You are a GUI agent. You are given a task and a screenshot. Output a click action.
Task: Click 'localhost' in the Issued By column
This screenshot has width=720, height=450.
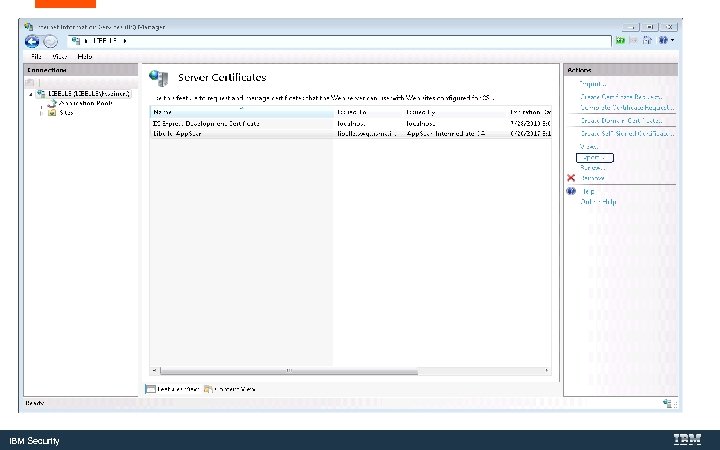[421, 124]
